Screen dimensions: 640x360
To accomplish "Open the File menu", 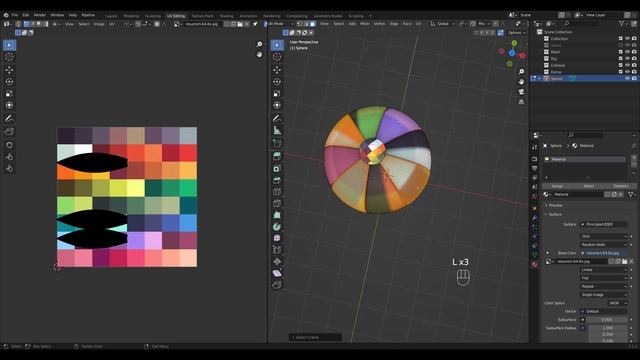I will pos(15,15).
